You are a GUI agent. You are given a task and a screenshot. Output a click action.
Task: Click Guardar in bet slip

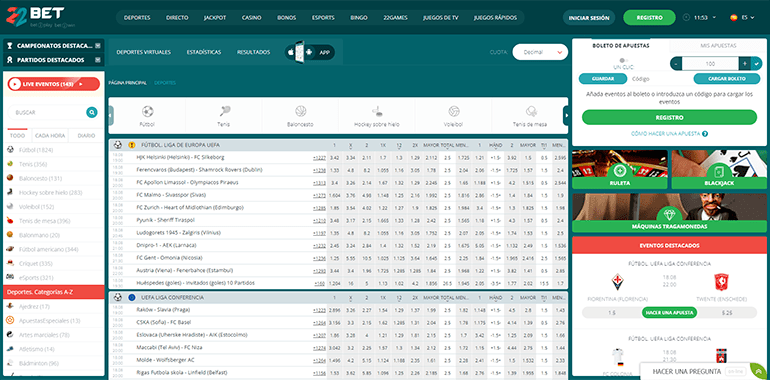603,79
